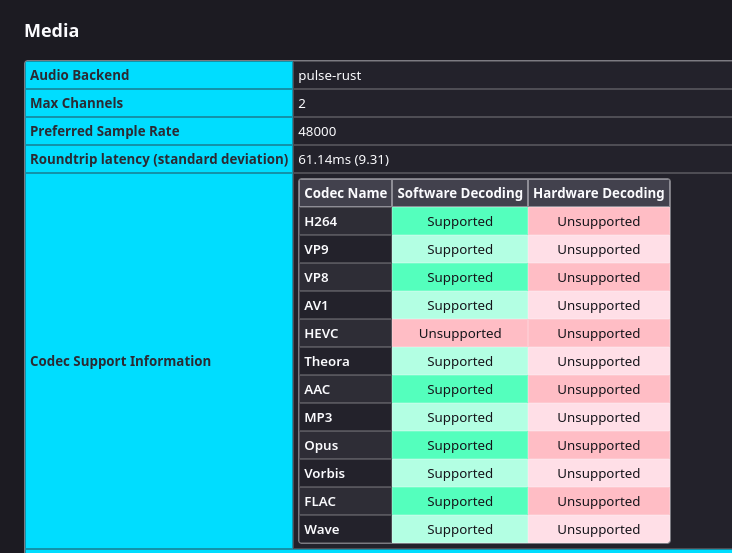Click H264 hardware decoding Unsupported cell
This screenshot has width=732, height=553.
click(599, 221)
